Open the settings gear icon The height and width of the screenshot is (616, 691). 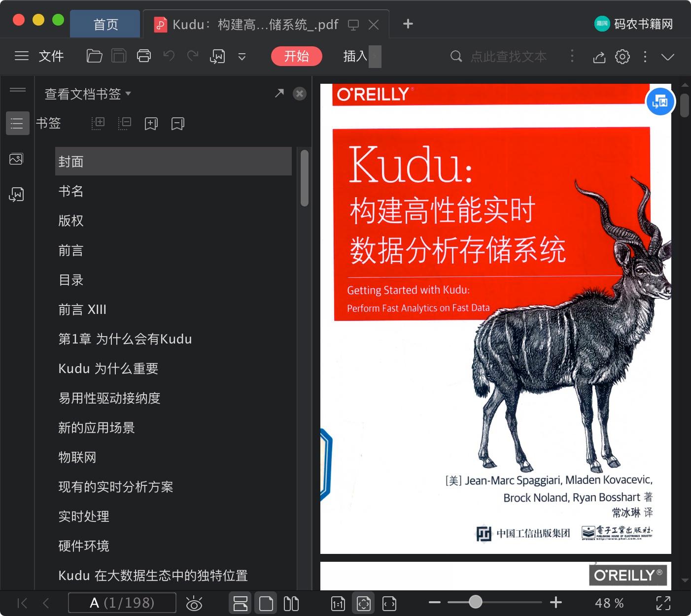click(x=622, y=57)
